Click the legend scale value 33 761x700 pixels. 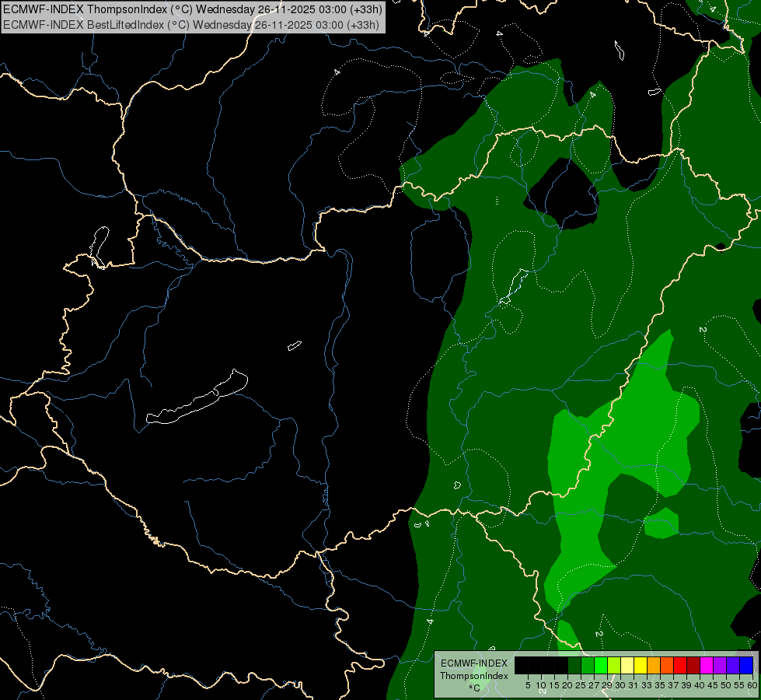click(x=647, y=685)
